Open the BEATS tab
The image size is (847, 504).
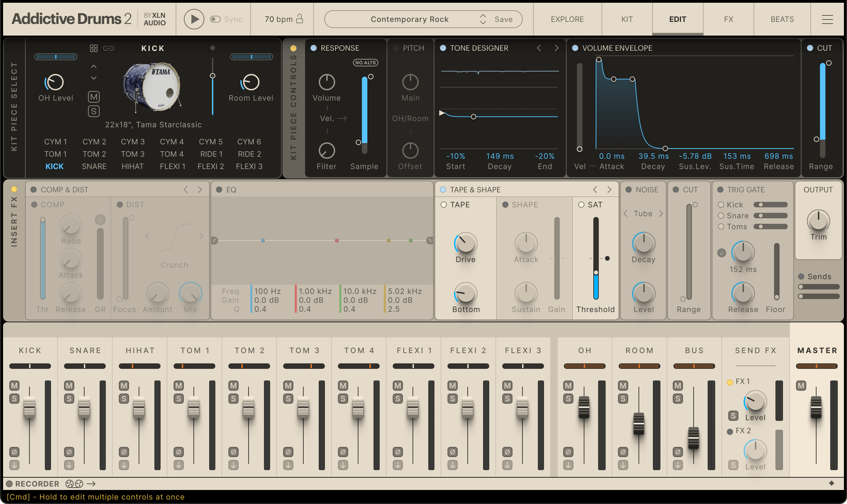782,19
